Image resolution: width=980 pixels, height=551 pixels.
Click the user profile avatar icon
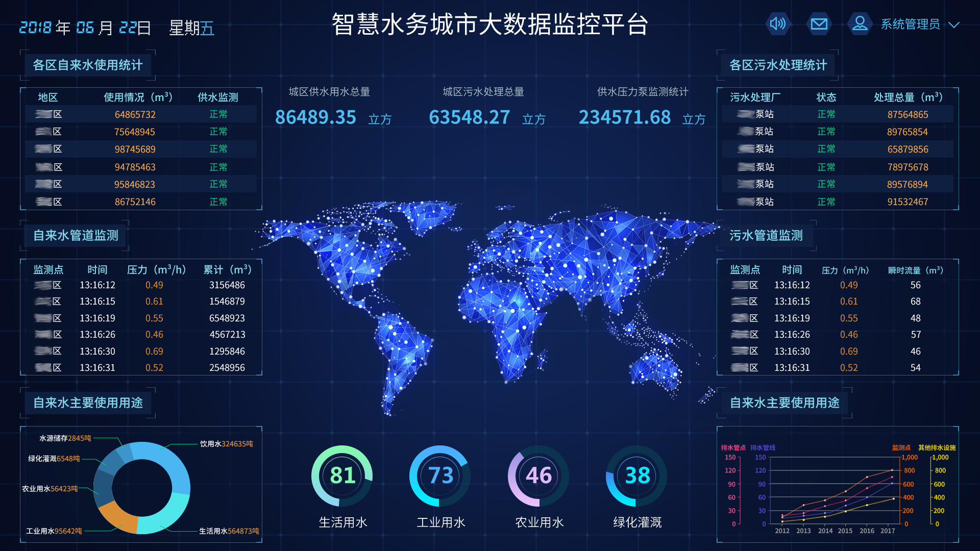(860, 24)
